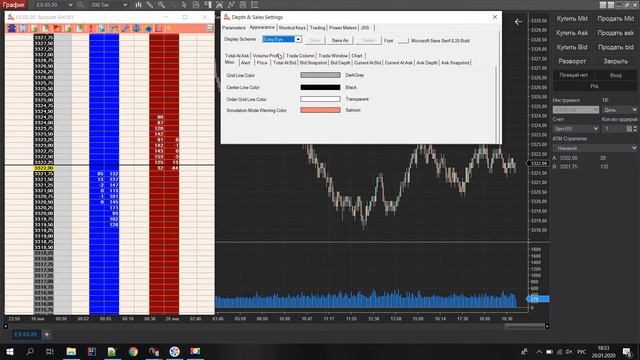The height and width of the screenshot is (360, 640).
Task: Open the Bid Depth appearance tab
Action: click(340, 63)
